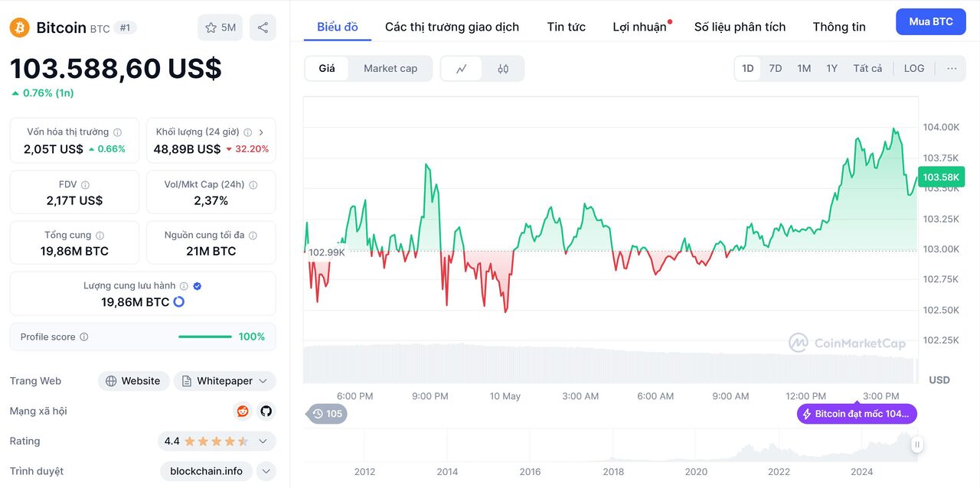Expand the Khối lượng (24 giờ) arrow
Screen dimensions: 980x488
(262, 132)
